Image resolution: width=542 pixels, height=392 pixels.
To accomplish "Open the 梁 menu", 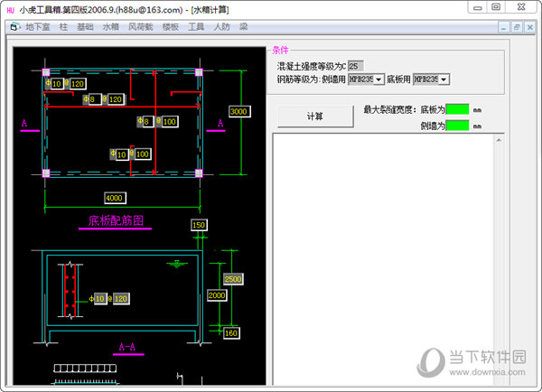I will pos(243,27).
